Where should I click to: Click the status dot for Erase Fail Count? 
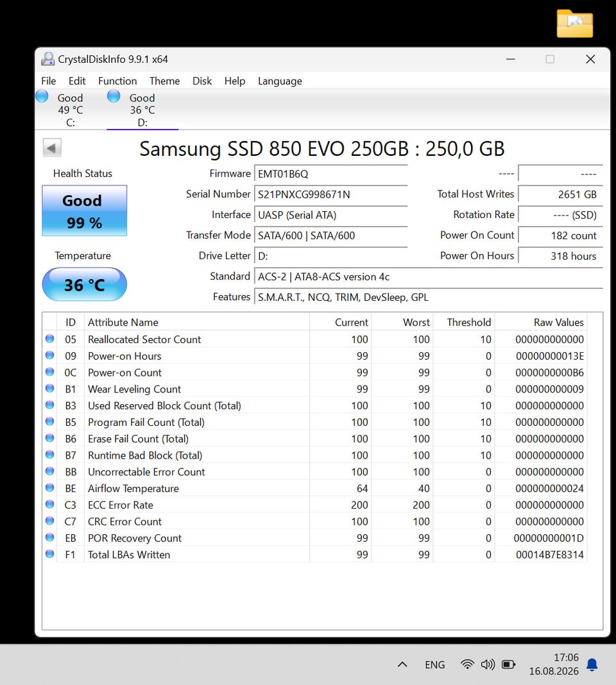pyautogui.click(x=50, y=438)
